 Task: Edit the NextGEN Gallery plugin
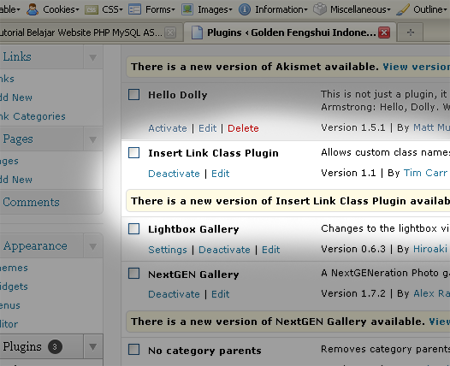[220, 294]
